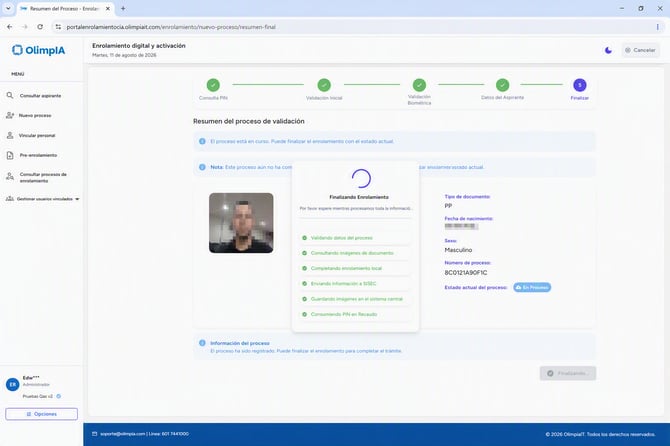Click the Consultar procesos person-search icon
Image resolution: width=670 pixels, height=446 pixels.
(x=10, y=176)
